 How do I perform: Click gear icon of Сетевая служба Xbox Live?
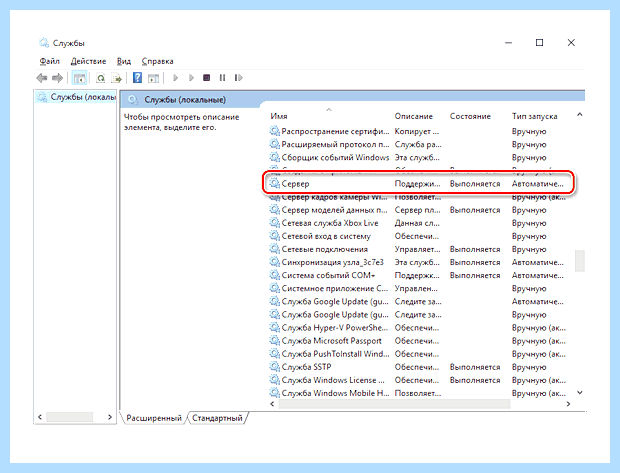274,223
